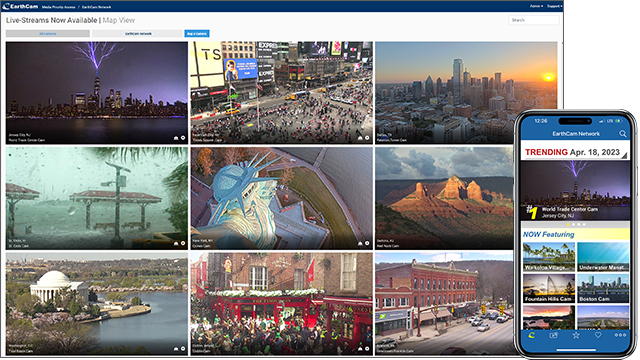Click the blue Map a Camera button

[197, 33]
